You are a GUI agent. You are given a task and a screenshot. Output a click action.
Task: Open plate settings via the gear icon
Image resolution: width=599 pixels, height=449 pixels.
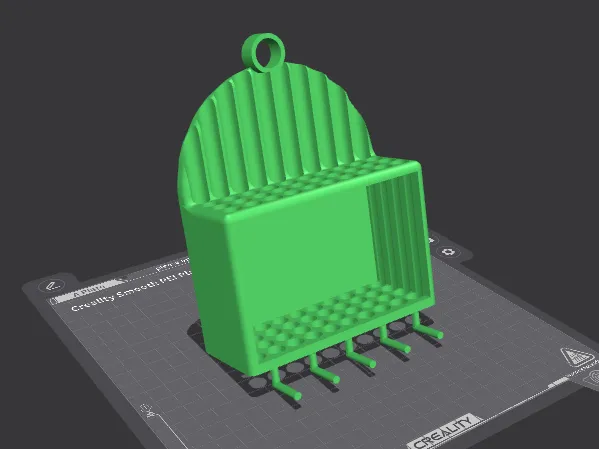[x=448, y=252]
